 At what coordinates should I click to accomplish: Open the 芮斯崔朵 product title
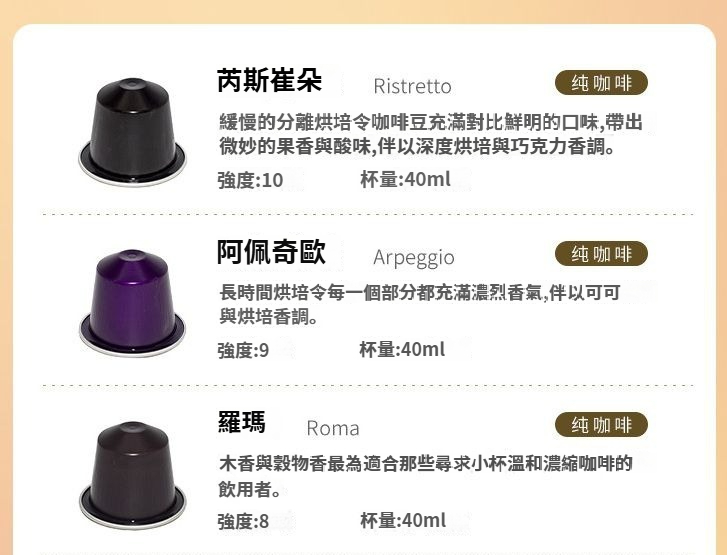[269, 80]
